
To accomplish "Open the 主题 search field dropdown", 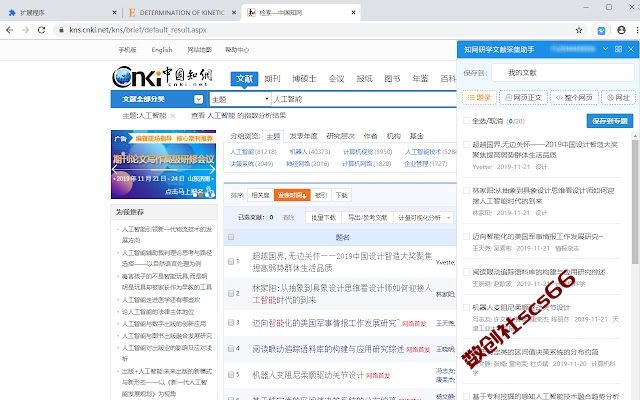I will point(240,99).
